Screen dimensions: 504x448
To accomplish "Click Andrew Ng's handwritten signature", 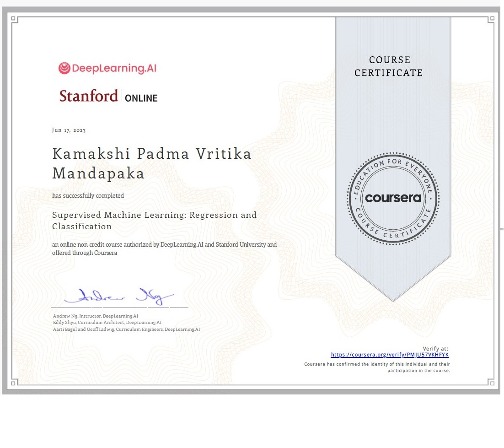I will click(120, 297).
